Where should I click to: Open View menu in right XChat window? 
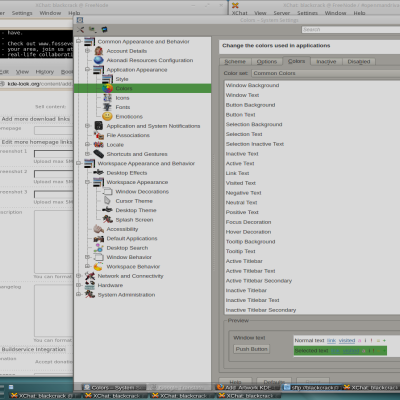[260, 13]
